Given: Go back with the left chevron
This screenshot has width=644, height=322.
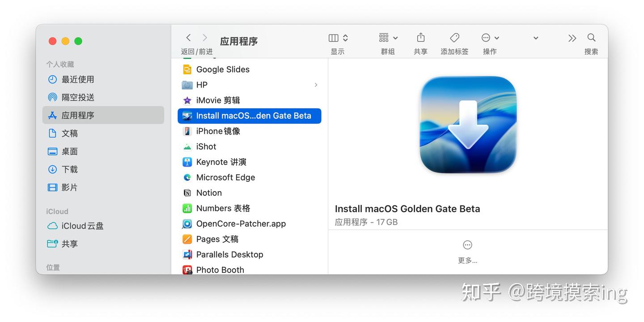Looking at the screenshot, I should point(188,38).
